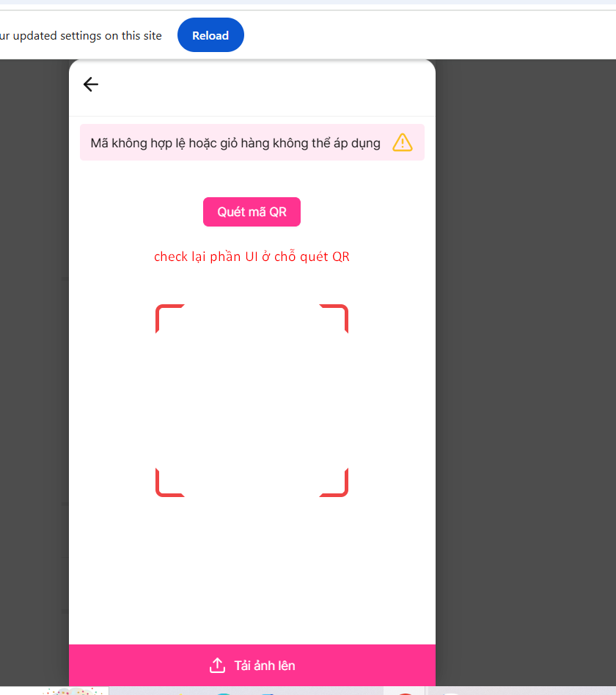This screenshot has height=695, width=616.
Task: Click the confetti thumbnail in the taskbar
Action: pos(73,691)
